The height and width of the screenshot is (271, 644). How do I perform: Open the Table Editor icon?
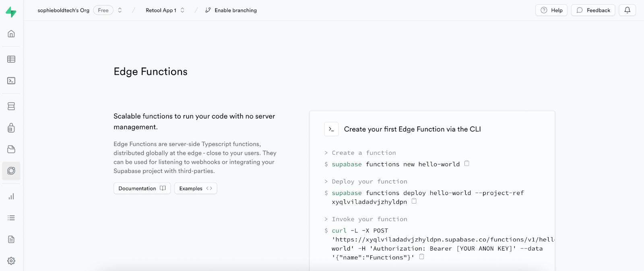(x=11, y=59)
